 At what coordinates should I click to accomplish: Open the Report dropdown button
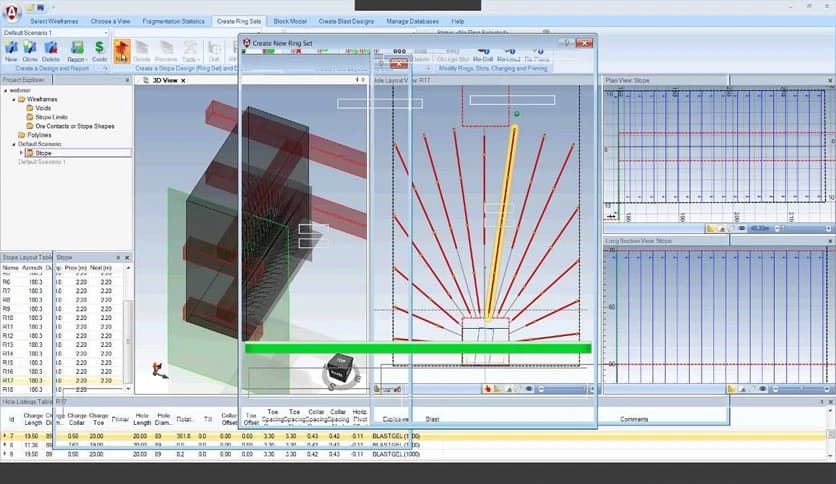point(76,50)
